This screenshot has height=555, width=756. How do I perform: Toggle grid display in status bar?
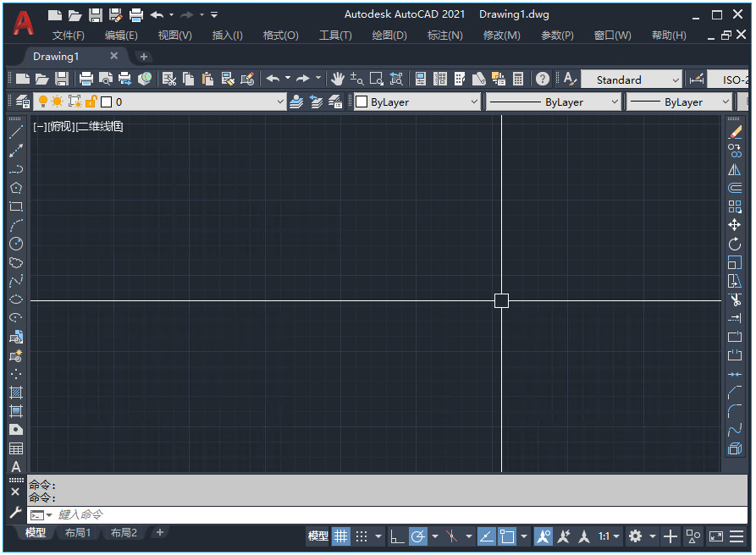click(x=340, y=536)
